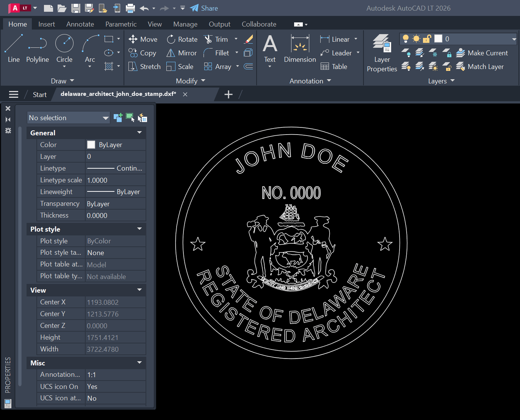Viewport: 520px width, 420px height.
Task: Click the Quick Select icon in Properties
Action: click(x=143, y=118)
